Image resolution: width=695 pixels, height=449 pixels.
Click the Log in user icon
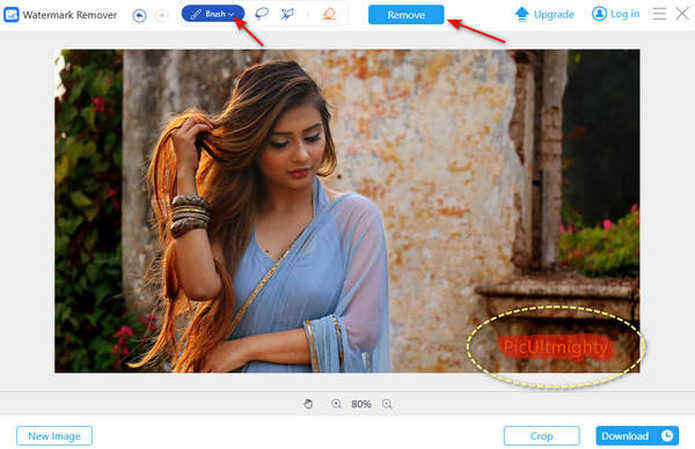[x=599, y=14]
